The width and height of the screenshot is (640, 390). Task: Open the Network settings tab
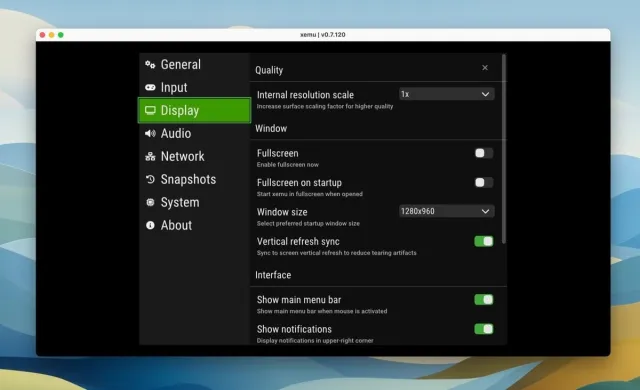pyautogui.click(x=194, y=156)
